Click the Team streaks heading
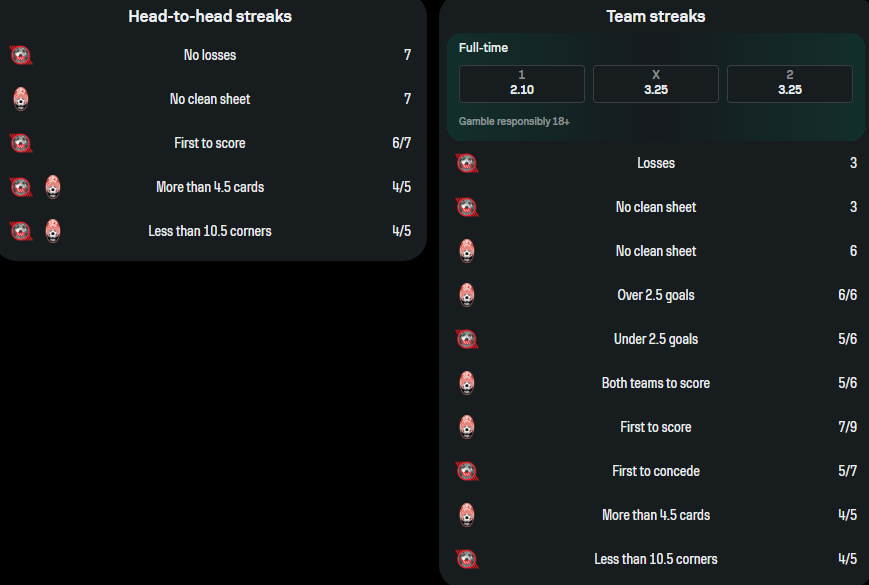Screen dimensions: 869x585 coord(656,16)
